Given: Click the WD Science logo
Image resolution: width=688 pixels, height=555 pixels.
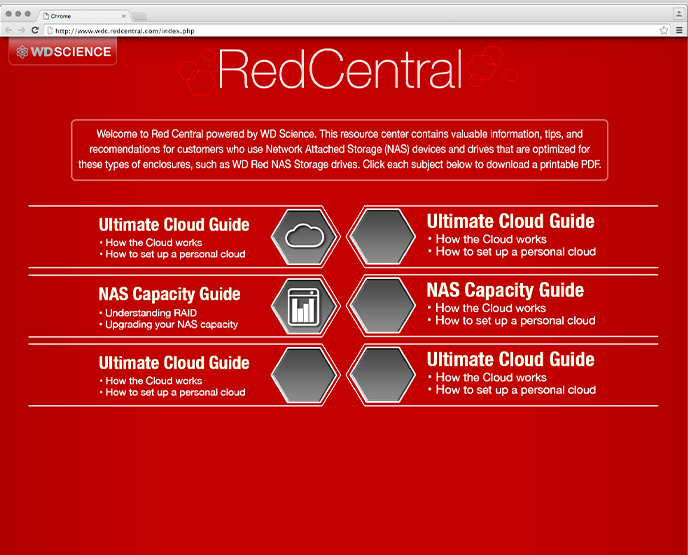Looking at the screenshot, I should tap(63, 52).
